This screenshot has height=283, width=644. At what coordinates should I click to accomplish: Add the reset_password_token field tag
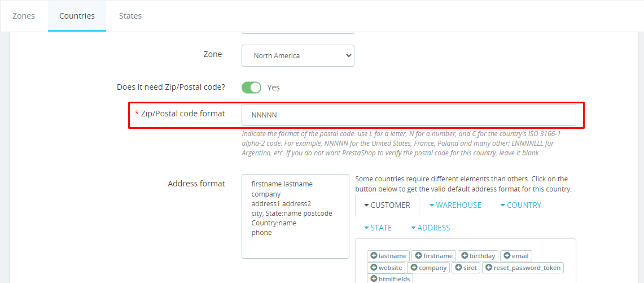click(523, 268)
